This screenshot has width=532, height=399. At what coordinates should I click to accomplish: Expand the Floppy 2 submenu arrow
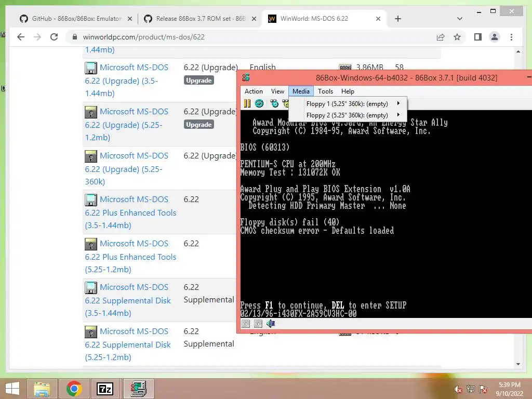pyautogui.click(x=398, y=115)
